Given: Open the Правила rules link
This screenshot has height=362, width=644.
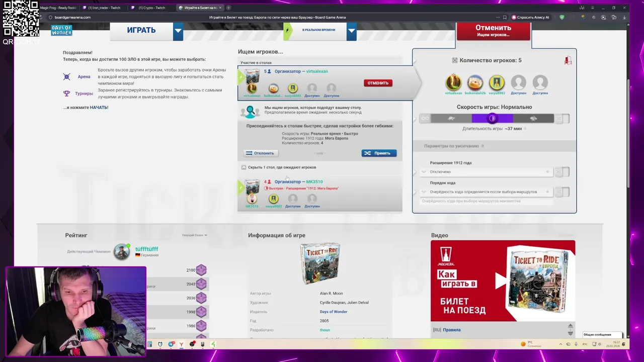Looking at the screenshot, I should tap(452, 330).
